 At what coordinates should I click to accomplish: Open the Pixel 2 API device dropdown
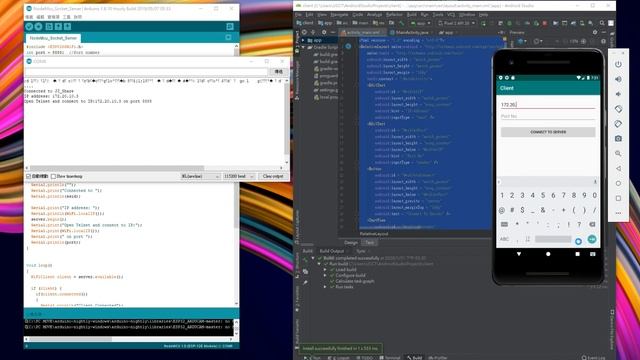(x=456, y=23)
